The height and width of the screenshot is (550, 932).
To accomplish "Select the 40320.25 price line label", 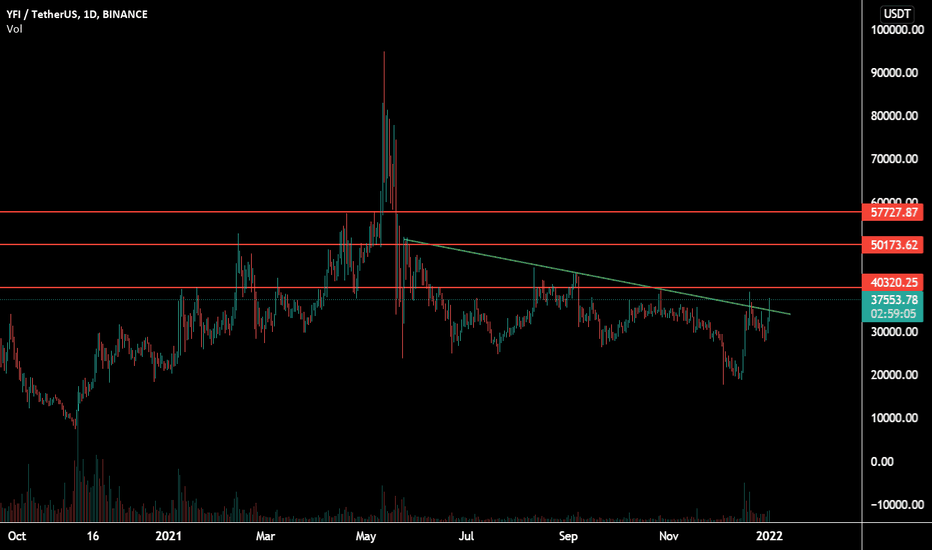I will (893, 282).
